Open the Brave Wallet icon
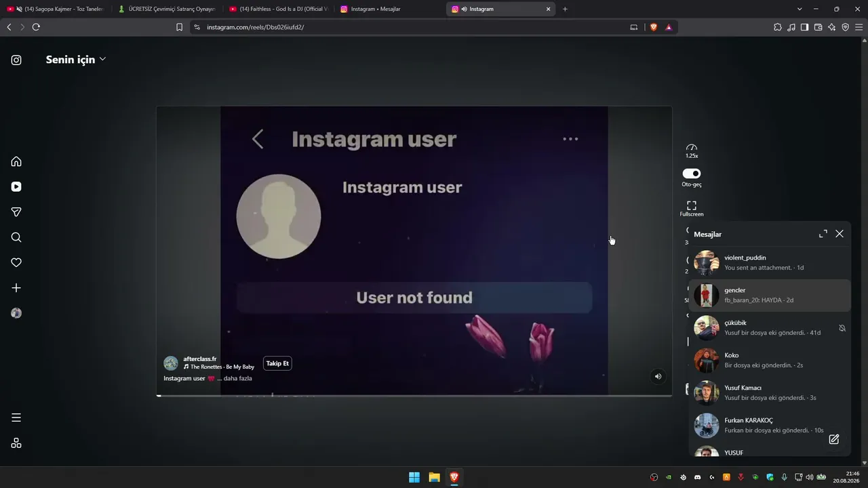This screenshot has width=868, height=488. tap(818, 27)
